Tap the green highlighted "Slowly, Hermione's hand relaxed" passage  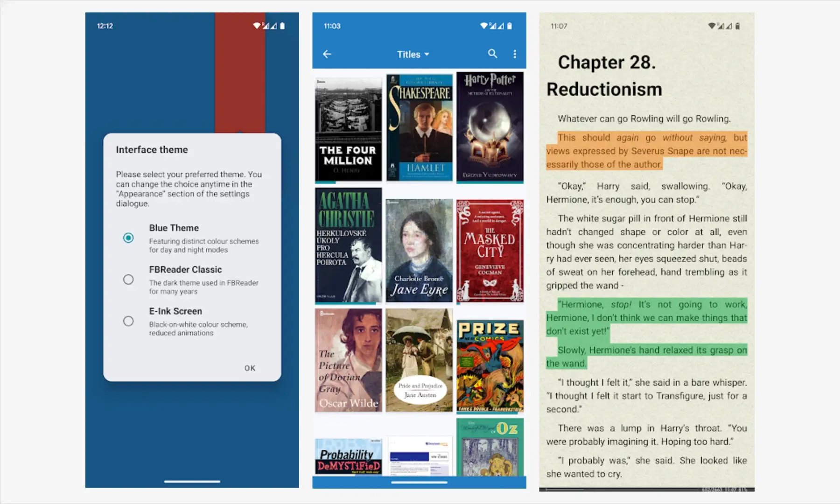647,357
